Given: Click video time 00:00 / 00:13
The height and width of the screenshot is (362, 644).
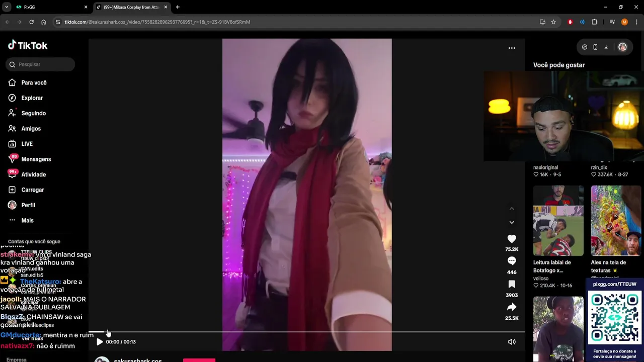Looking at the screenshot, I should point(121,342).
